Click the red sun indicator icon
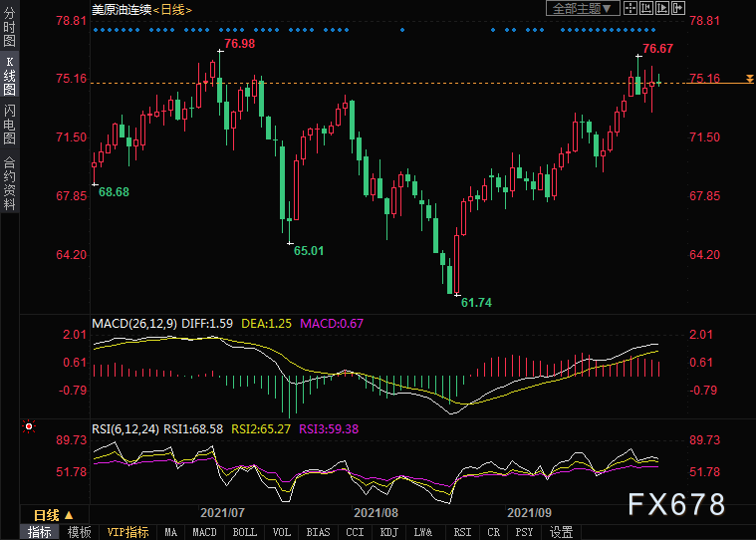 point(29,426)
